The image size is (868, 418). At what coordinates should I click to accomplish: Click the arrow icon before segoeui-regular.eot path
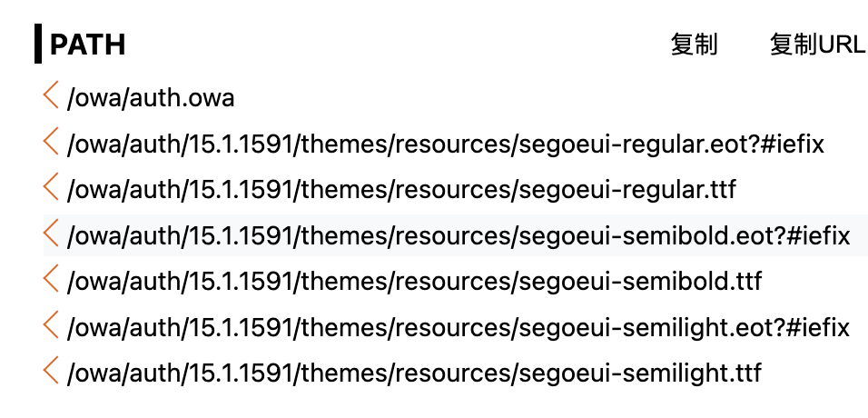pos(51,142)
